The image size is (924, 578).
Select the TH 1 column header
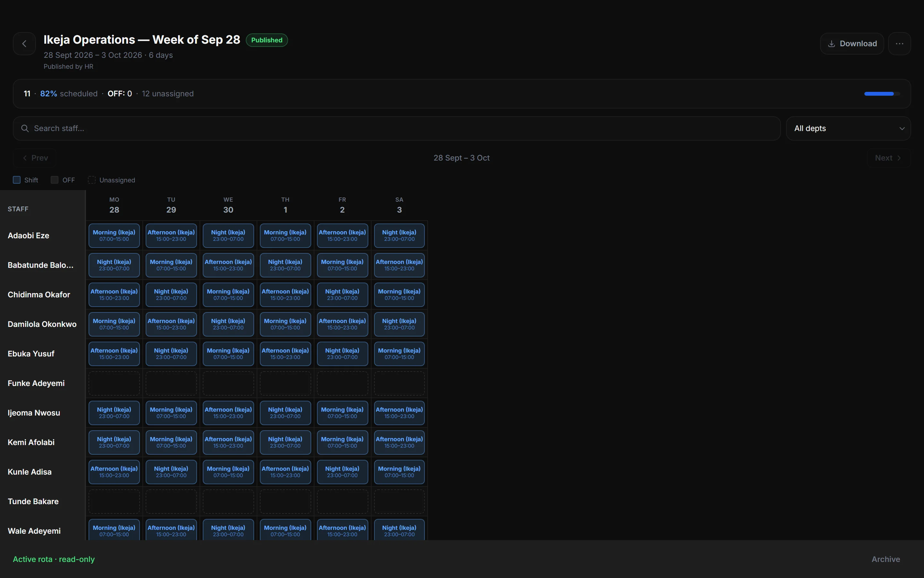coord(285,205)
